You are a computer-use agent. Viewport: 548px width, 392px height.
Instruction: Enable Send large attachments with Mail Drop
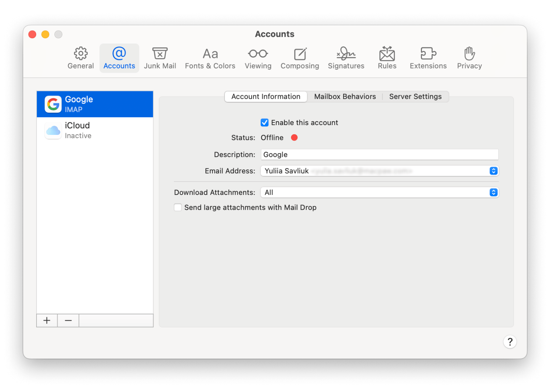[178, 208]
